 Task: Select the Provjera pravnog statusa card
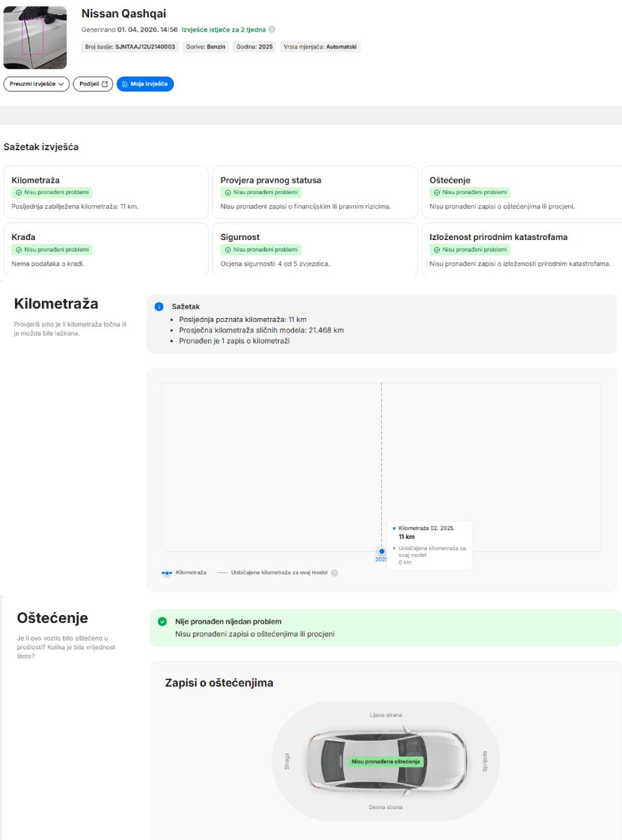pos(314,192)
